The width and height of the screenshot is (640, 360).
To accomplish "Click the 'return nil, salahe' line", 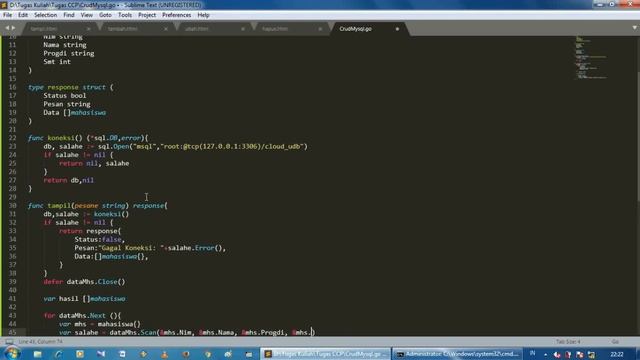I will (x=94, y=163).
